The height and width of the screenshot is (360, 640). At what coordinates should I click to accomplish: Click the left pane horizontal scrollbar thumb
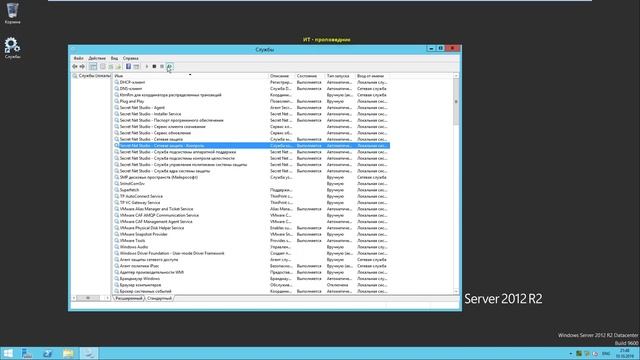(x=88, y=298)
